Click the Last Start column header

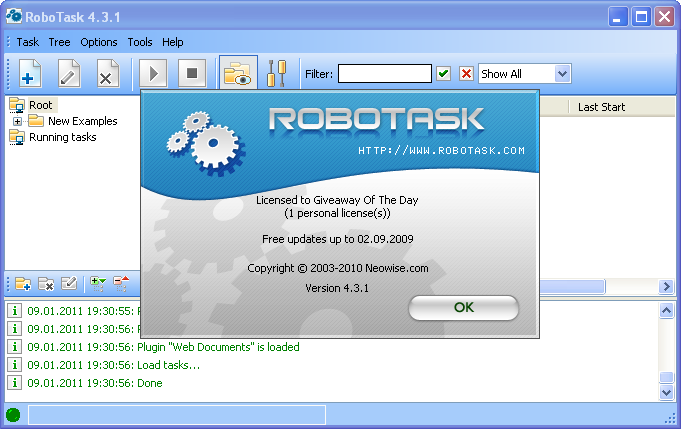click(601, 107)
